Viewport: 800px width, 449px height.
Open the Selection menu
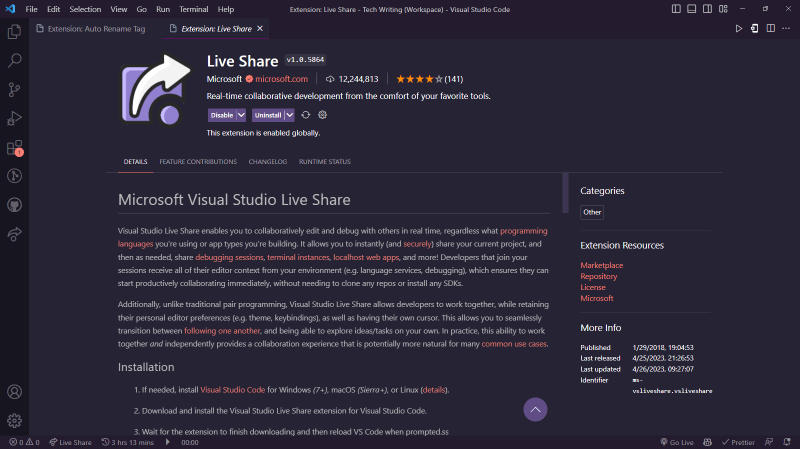85,9
